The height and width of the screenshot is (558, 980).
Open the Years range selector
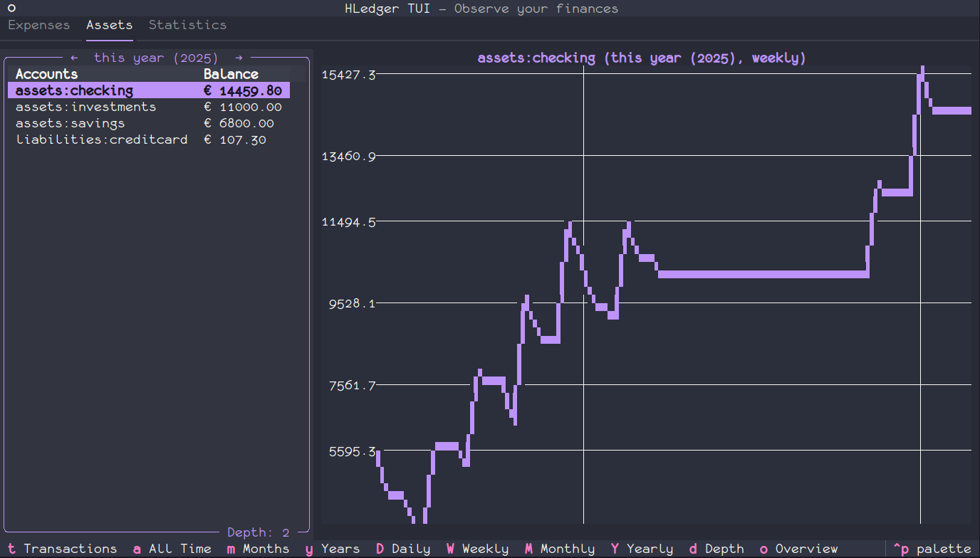[x=333, y=549]
